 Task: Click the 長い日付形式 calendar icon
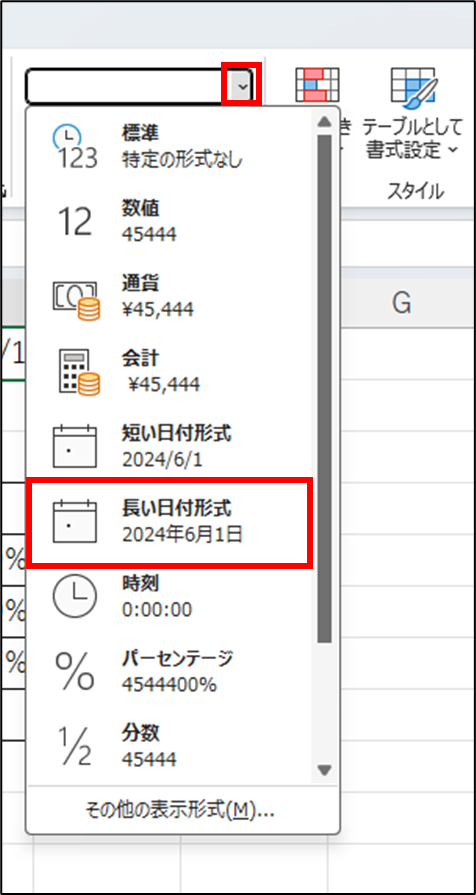(75, 521)
